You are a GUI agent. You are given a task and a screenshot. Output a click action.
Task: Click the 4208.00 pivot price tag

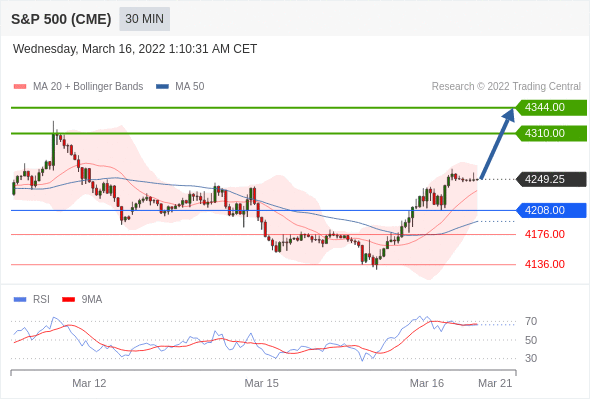click(x=551, y=210)
